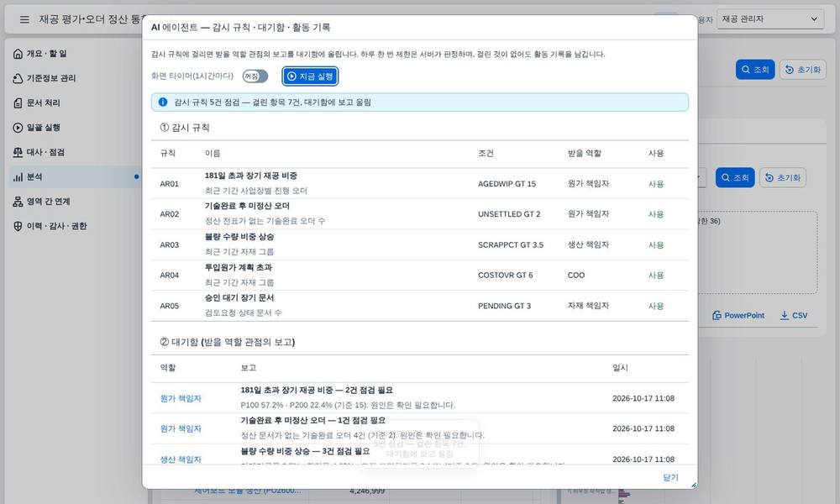Click 사용 status of rule AR05
Screen dimensions: 840x504
point(656,306)
